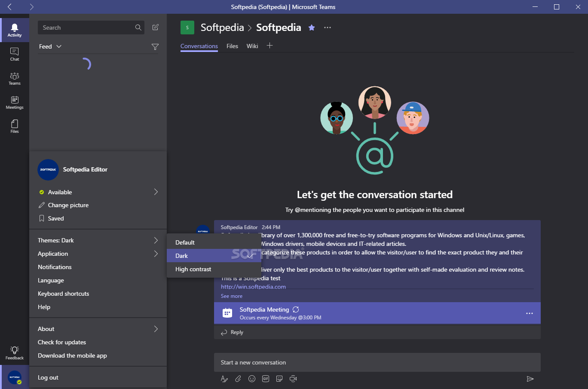Open the win.softpedia.com link

253,287
